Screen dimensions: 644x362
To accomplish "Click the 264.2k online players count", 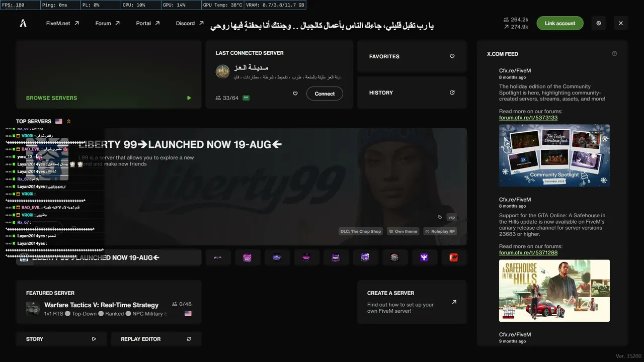I will [516, 20].
